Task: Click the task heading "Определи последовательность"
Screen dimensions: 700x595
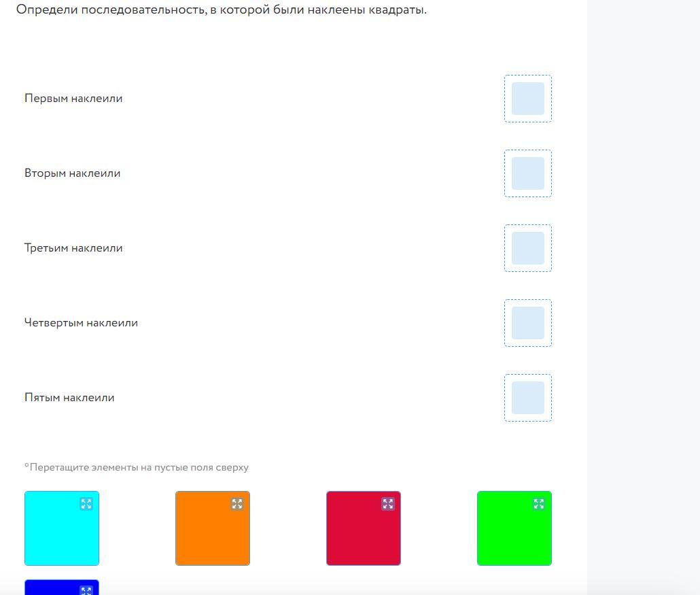Action: click(222, 10)
